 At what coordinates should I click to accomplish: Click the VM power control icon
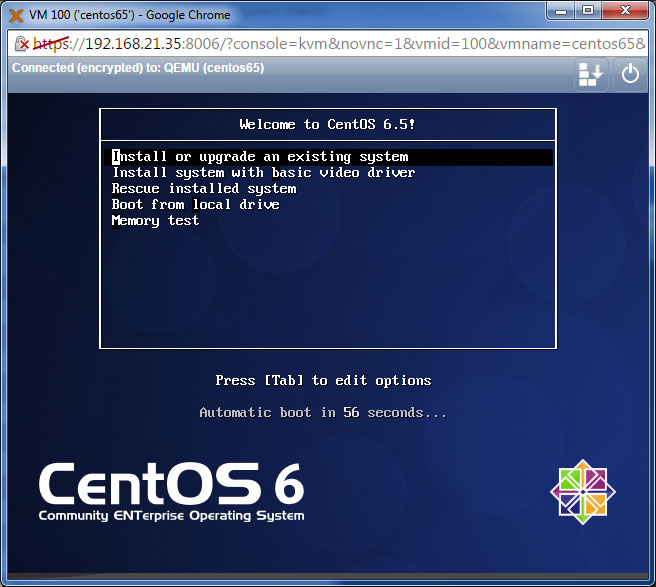click(x=630, y=74)
